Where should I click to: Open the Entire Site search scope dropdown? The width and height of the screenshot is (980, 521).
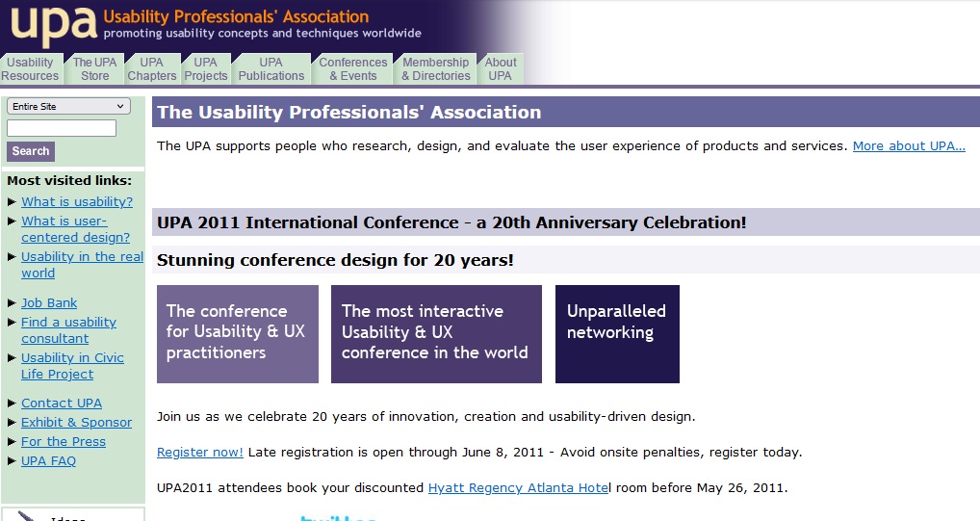click(68, 106)
